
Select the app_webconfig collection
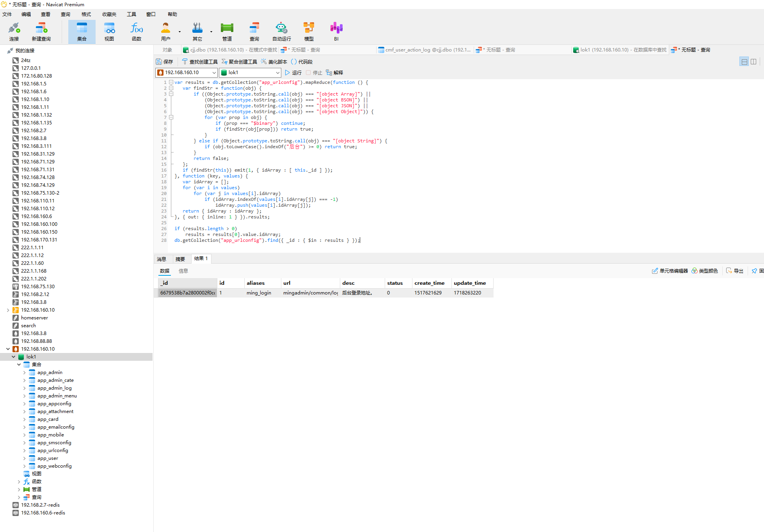click(55, 466)
